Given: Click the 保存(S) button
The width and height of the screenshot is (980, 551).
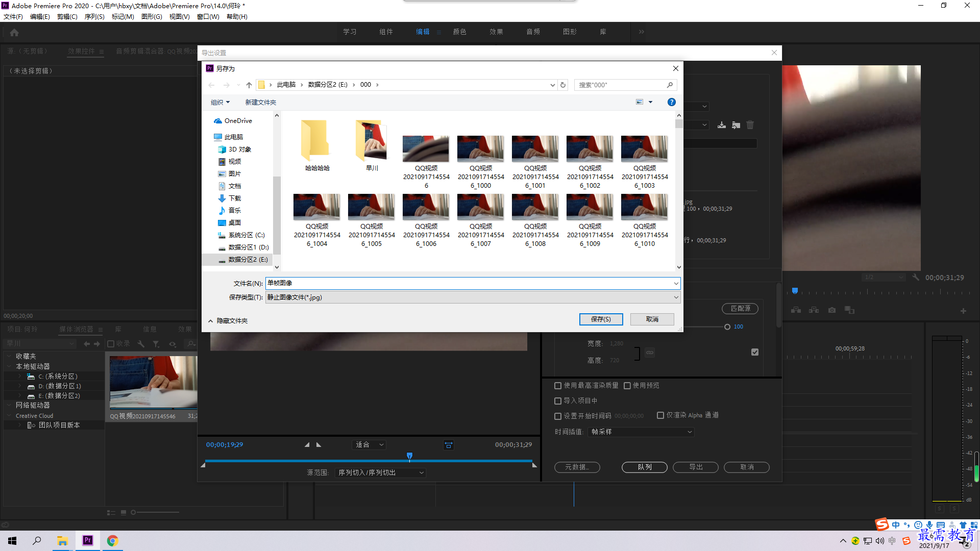Looking at the screenshot, I should pyautogui.click(x=601, y=319).
